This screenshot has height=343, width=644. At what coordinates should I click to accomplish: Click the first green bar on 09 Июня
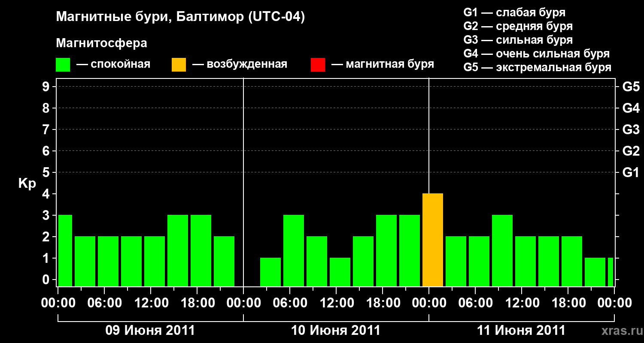pyautogui.click(x=65, y=251)
